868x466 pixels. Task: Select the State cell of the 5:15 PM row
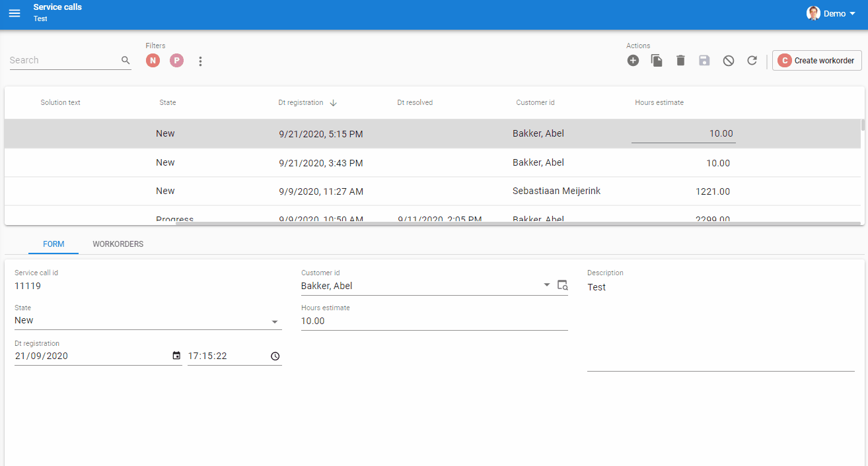pyautogui.click(x=165, y=133)
